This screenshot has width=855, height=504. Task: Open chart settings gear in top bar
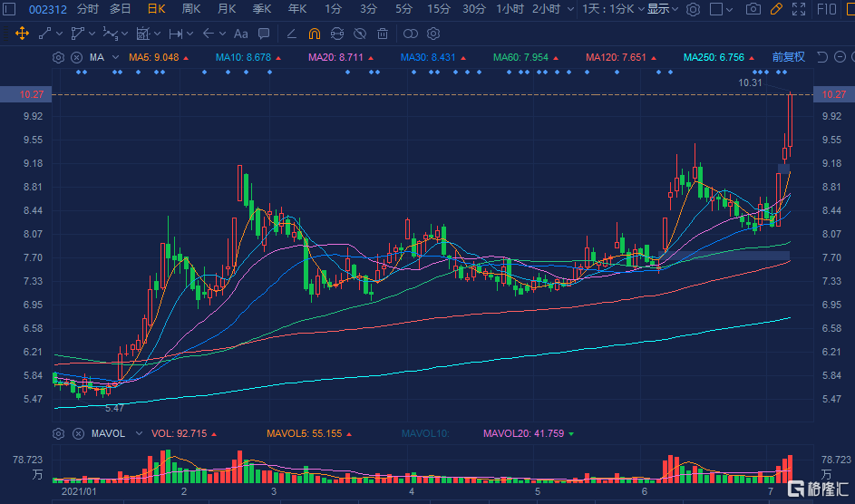tap(693, 9)
